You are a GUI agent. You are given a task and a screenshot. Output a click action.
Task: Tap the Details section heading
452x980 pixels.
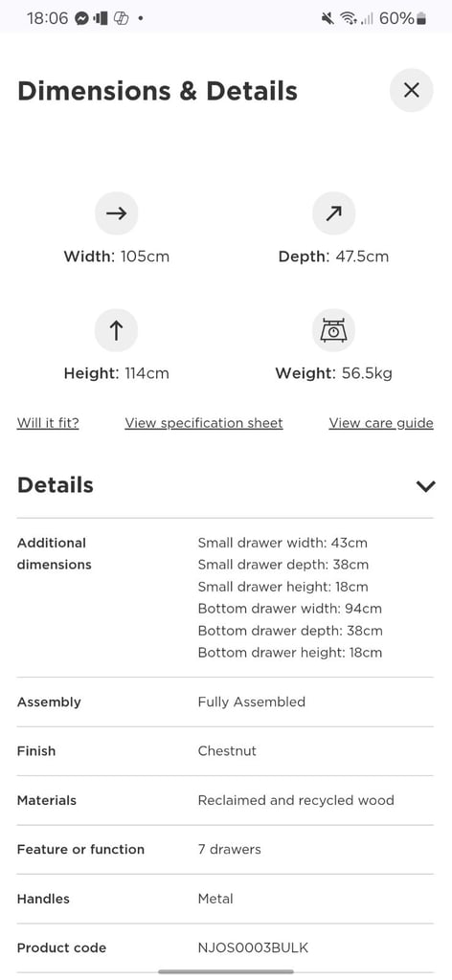click(56, 485)
